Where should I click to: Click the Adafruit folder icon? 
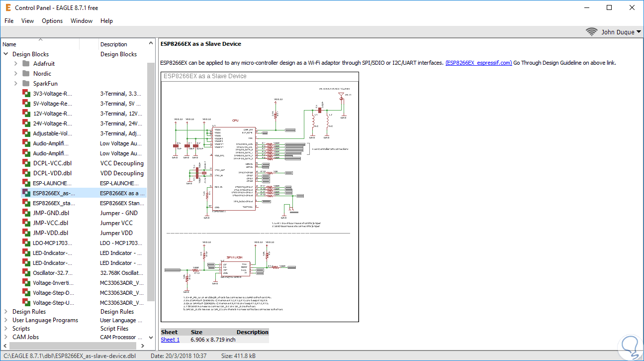(x=26, y=64)
